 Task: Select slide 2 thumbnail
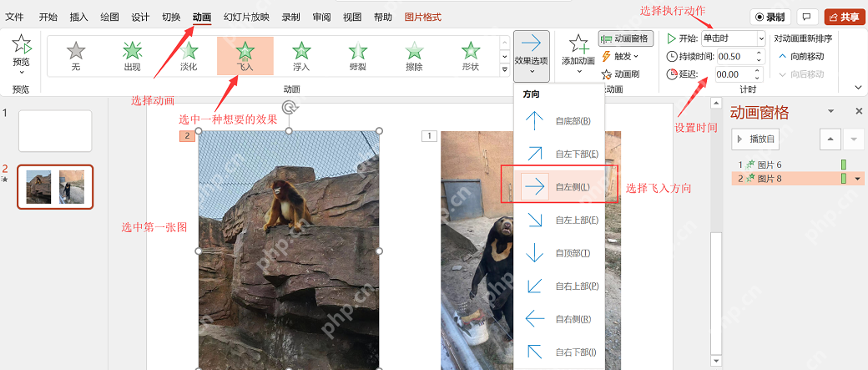(x=55, y=186)
